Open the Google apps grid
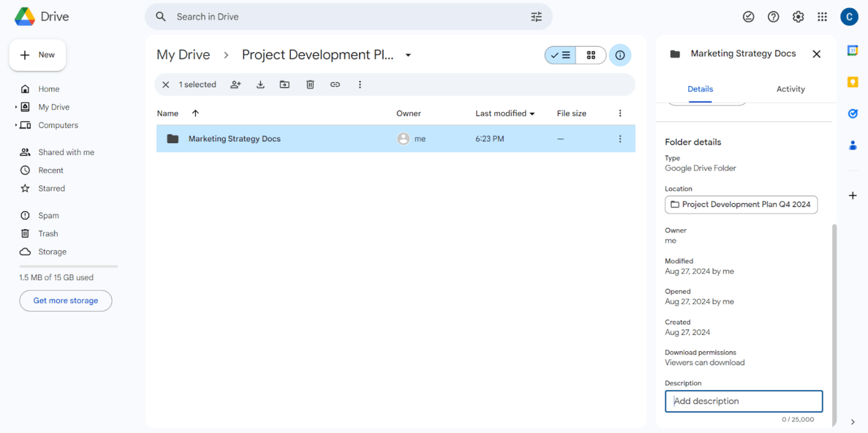The image size is (868, 433). coord(822,17)
